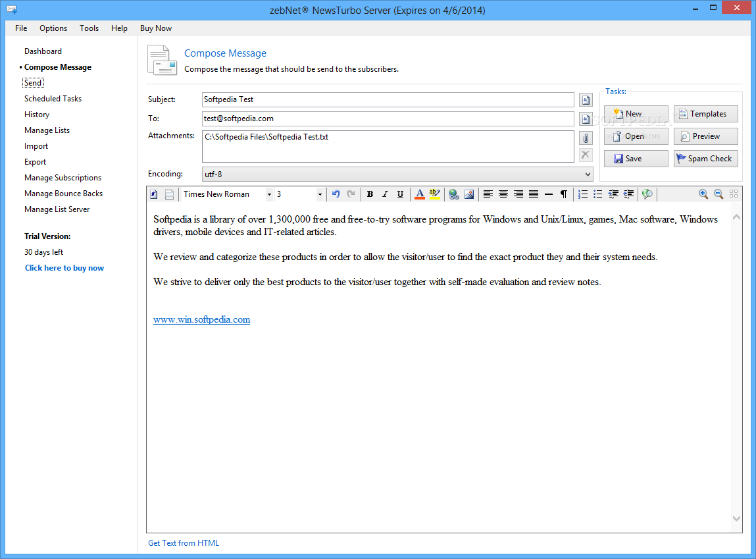Click the Get Text from HTML link
Screen dimensions: 756x559
click(x=184, y=543)
